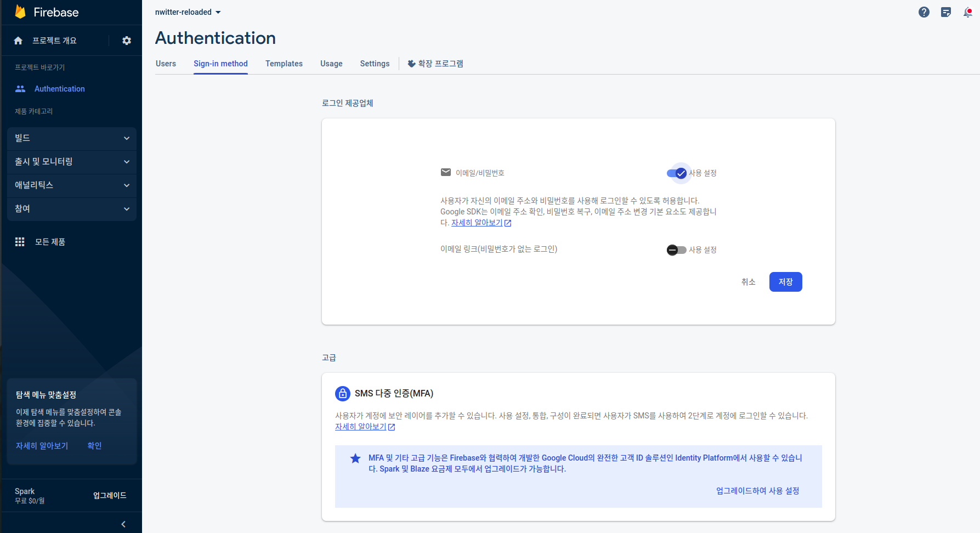980x533 pixels.
Task: Click the Authentication people icon in sidebar
Action: (20, 89)
